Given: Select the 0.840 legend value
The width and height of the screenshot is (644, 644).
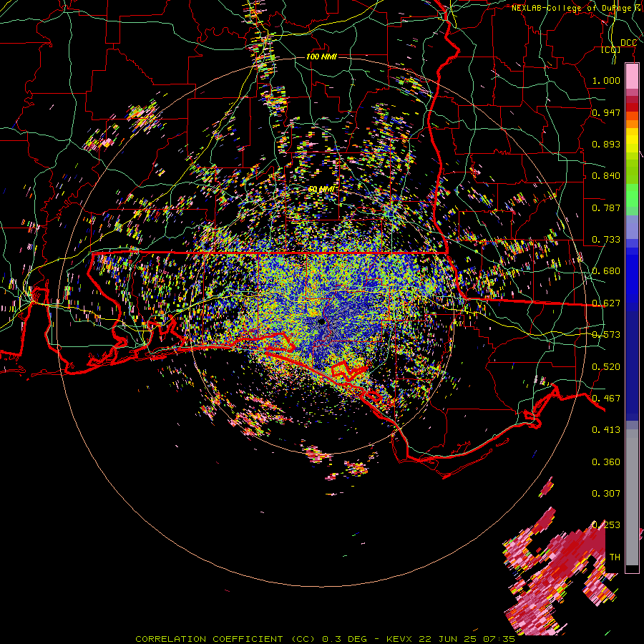Looking at the screenshot, I should pos(606,175).
